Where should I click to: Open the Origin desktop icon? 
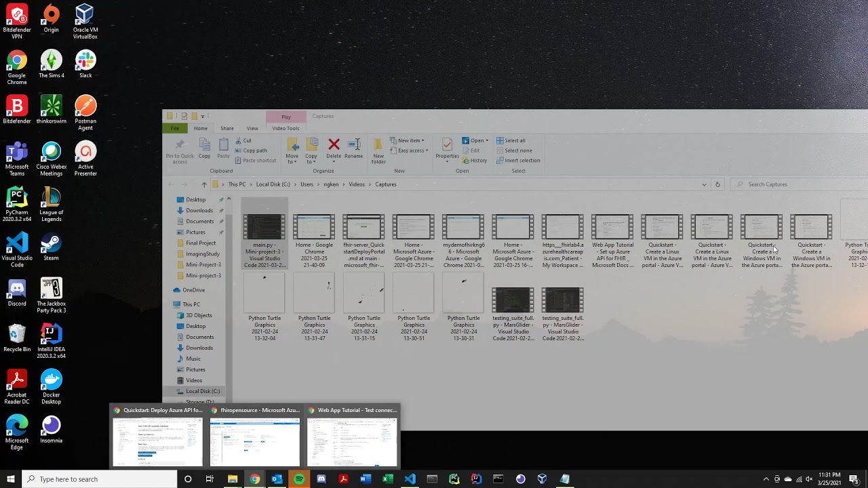click(x=51, y=18)
